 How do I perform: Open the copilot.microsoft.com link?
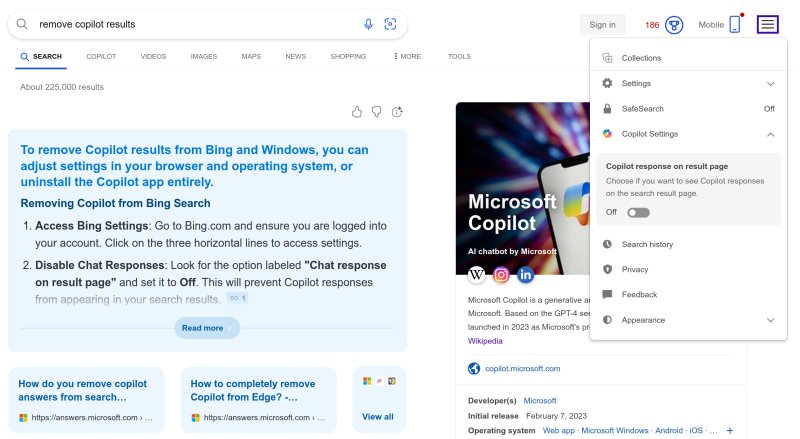(x=522, y=368)
